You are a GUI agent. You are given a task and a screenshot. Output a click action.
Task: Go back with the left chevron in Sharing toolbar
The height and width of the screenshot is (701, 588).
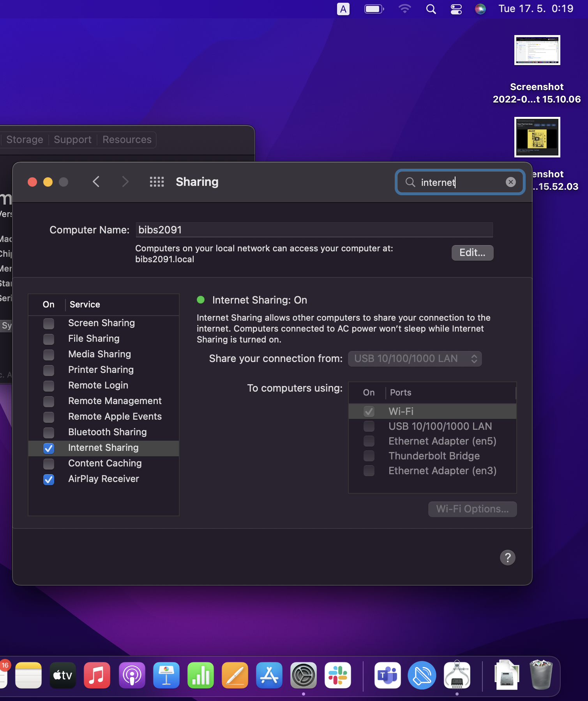point(96,182)
